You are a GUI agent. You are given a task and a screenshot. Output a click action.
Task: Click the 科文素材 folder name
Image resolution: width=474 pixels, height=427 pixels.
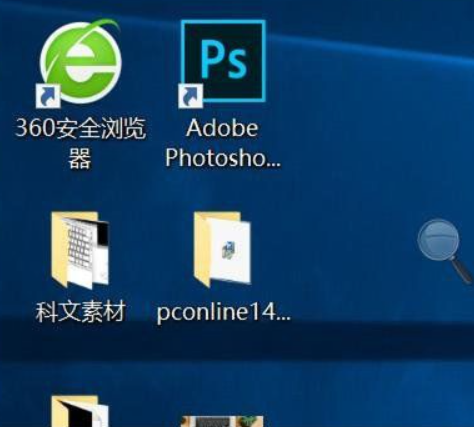tap(80, 312)
